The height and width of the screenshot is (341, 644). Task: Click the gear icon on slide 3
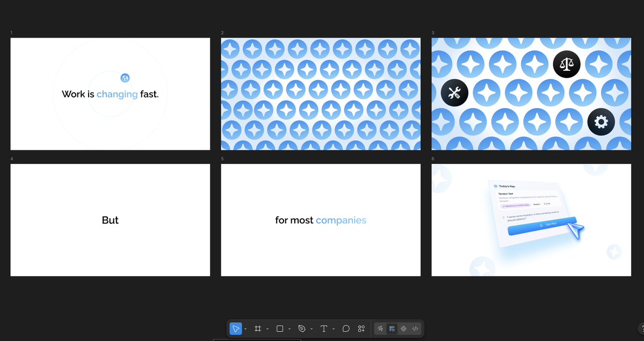[601, 121]
